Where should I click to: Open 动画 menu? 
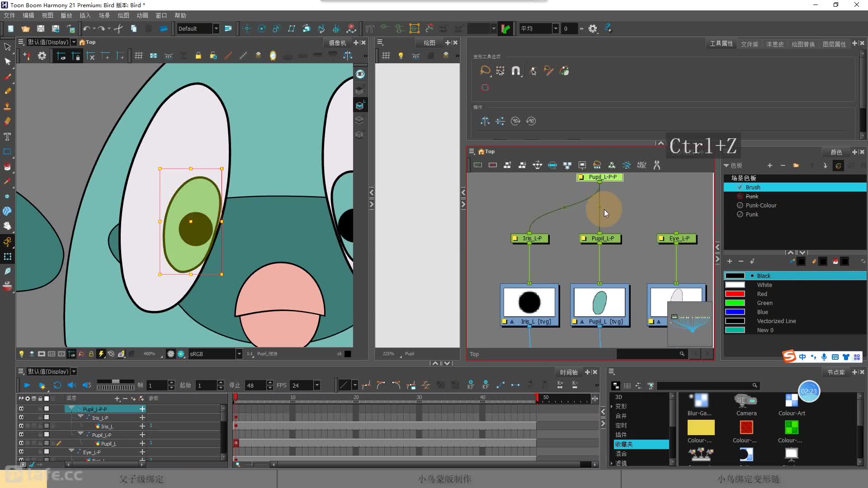click(x=142, y=15)
